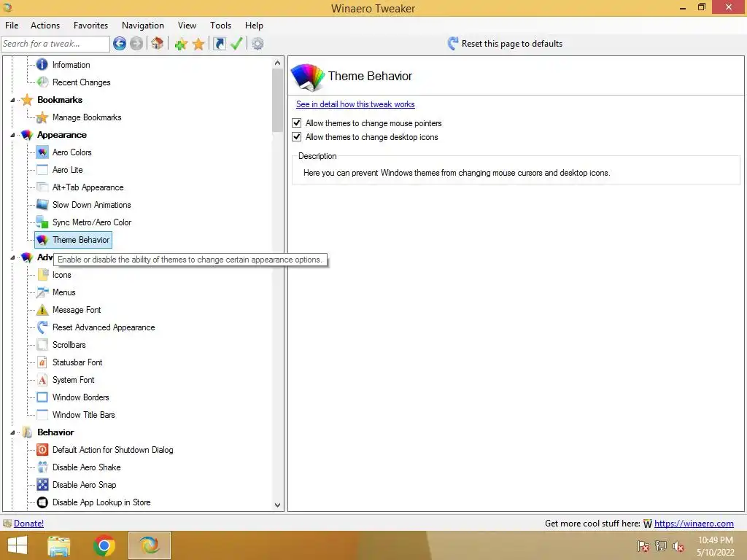
Task: Select Alt+Tab Appearance tree item
Action: point(88,187)
